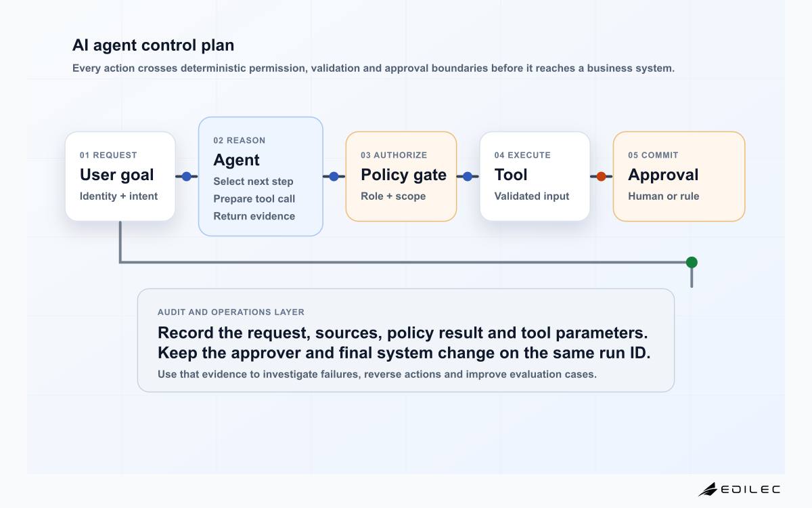This screenshot has height=508, width=812.
Task: Click the line starting "Keep the approver and final"
Action: [404, 354]
